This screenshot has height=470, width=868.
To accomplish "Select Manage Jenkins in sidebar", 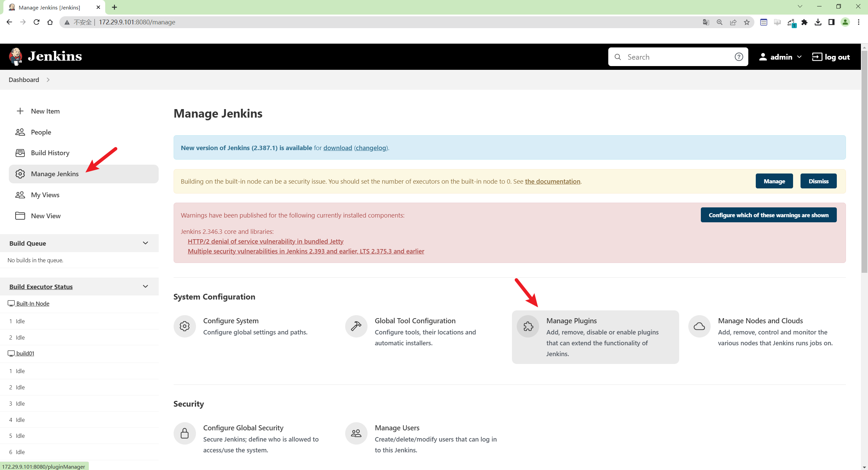I will [x=84, y=174].
